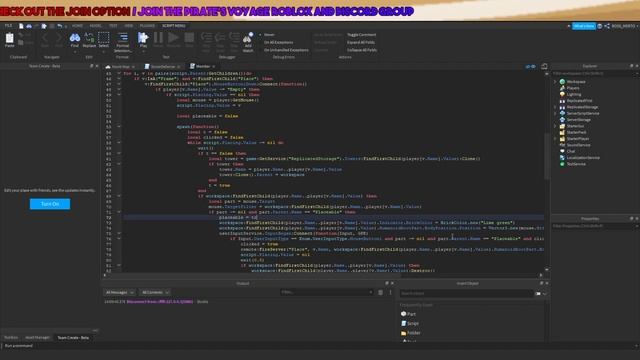Click the What's New button
The height and width of the screenshot is (360, 640).
tap(584, 26)
